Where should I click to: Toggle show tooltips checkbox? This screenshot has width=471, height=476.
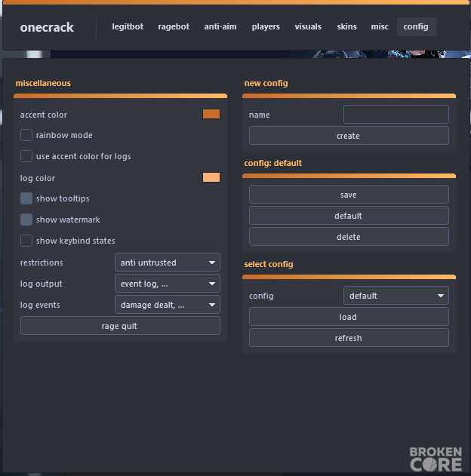coord(26,198)
